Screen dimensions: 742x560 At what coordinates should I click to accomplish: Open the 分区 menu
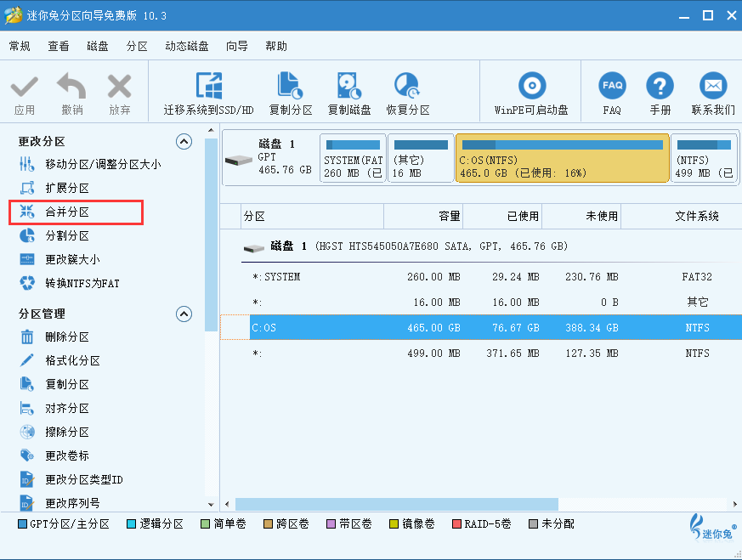click(x=137, y=46)
